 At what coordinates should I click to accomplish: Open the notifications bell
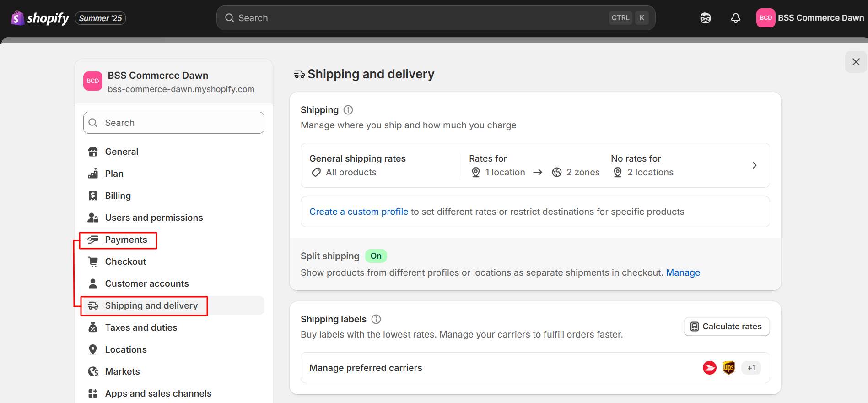[x=735, y=18]
